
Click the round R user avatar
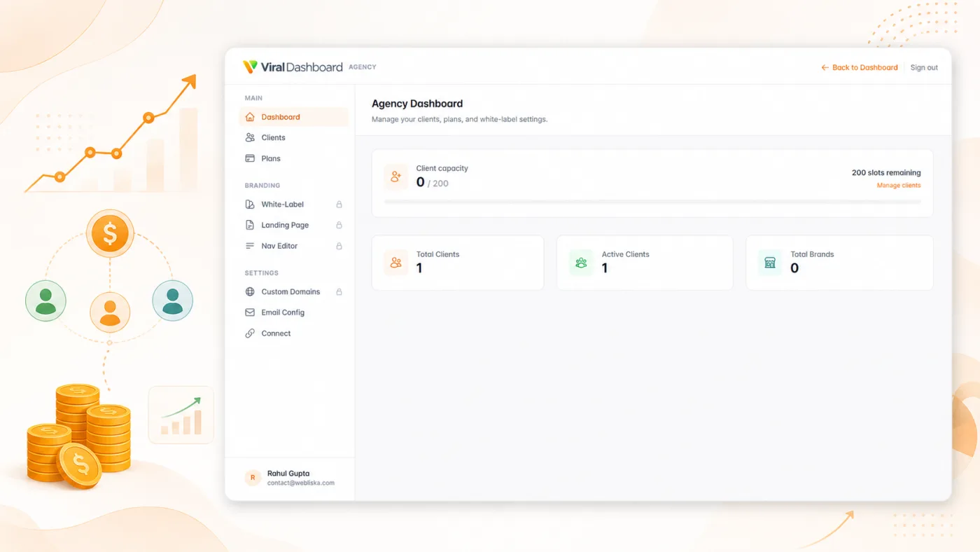click(253, 478)
